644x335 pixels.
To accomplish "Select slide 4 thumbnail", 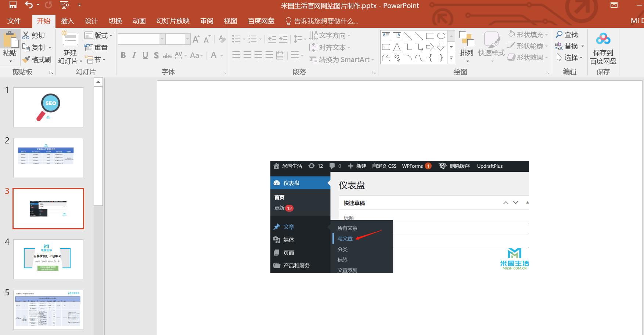I will tap(48, 259).
